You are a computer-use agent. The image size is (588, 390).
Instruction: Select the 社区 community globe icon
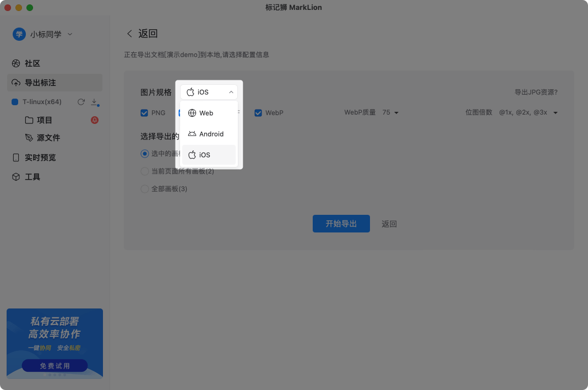pos(16,63)
